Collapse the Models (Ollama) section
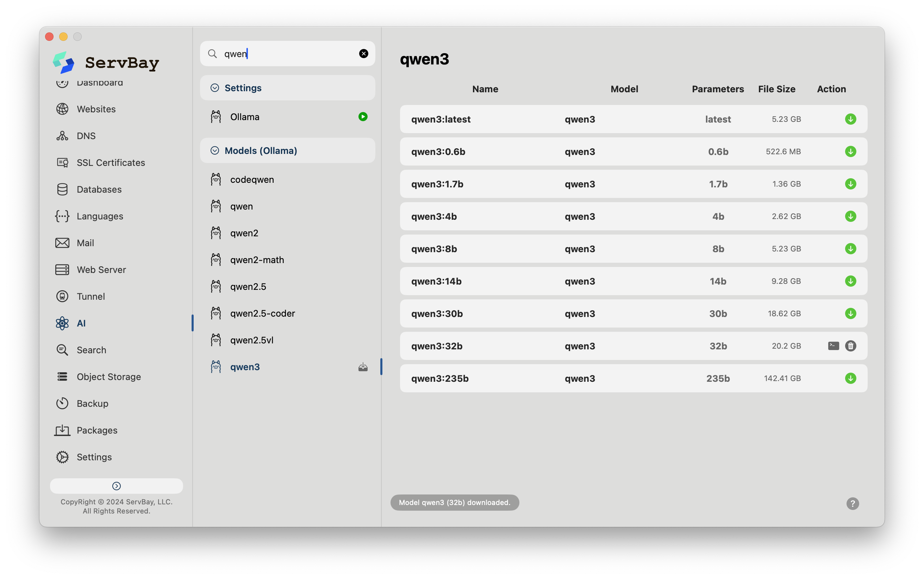 click(x=215, y=151)
